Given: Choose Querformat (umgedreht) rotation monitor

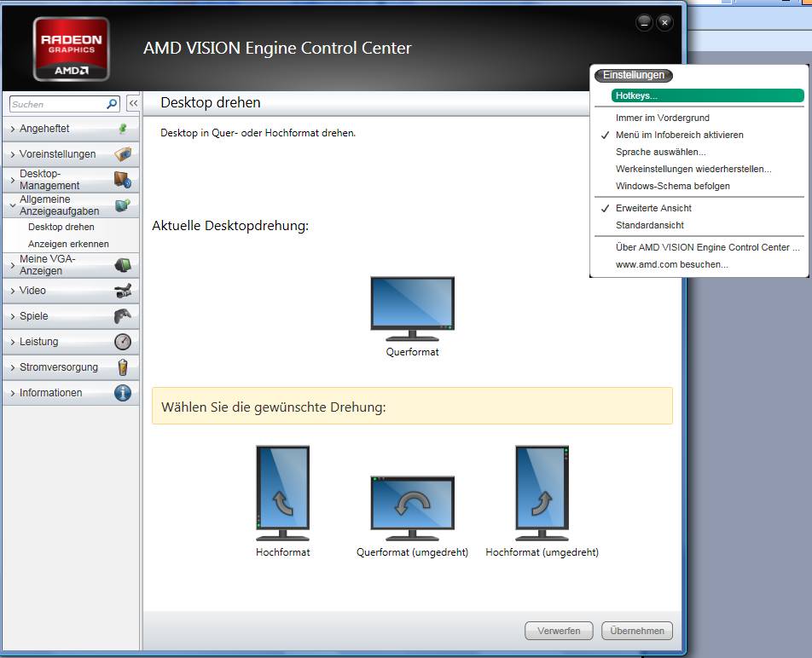Looking at the screenshot, I should pyautogui.click(x=412, y=508).
